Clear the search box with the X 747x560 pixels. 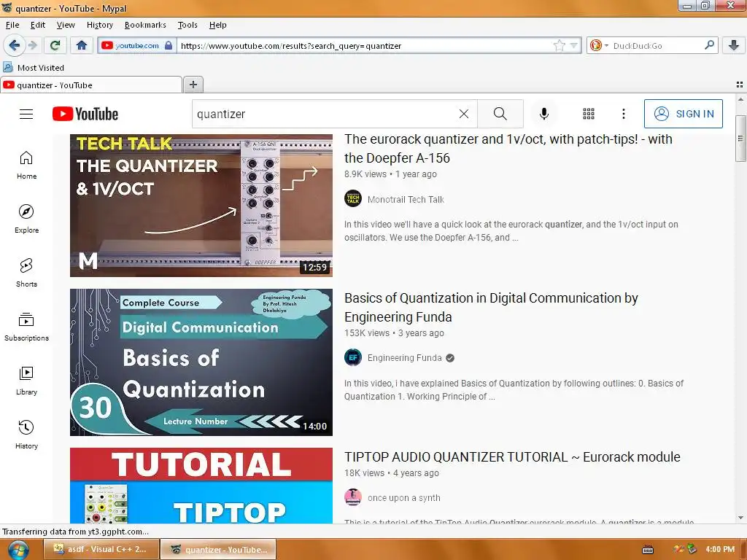point(463,114)
